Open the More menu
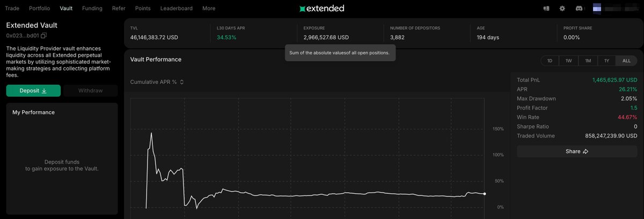Screen dimensions: 644x219 tap(209, 9)
